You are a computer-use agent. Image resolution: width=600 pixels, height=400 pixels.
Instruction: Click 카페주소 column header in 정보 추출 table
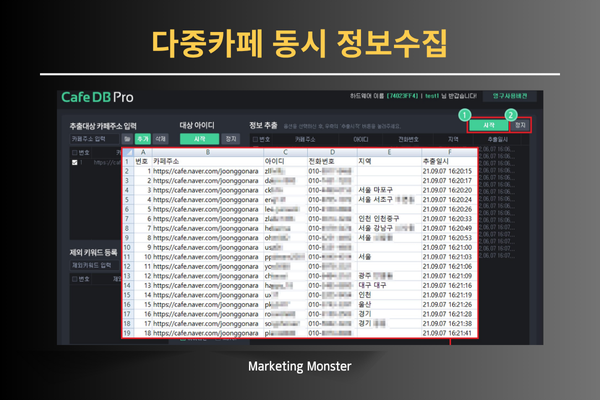pos(305,139)
